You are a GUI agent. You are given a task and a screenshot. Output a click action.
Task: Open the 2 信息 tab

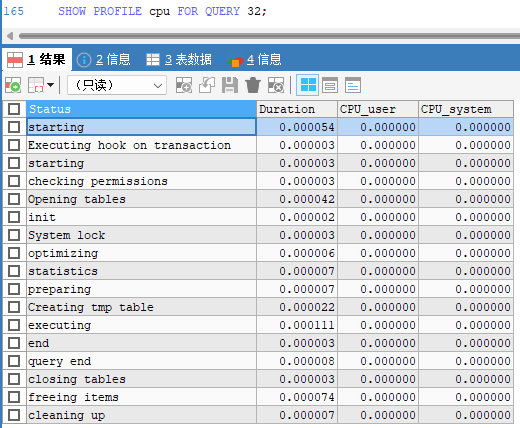click(x=104, y=60)
